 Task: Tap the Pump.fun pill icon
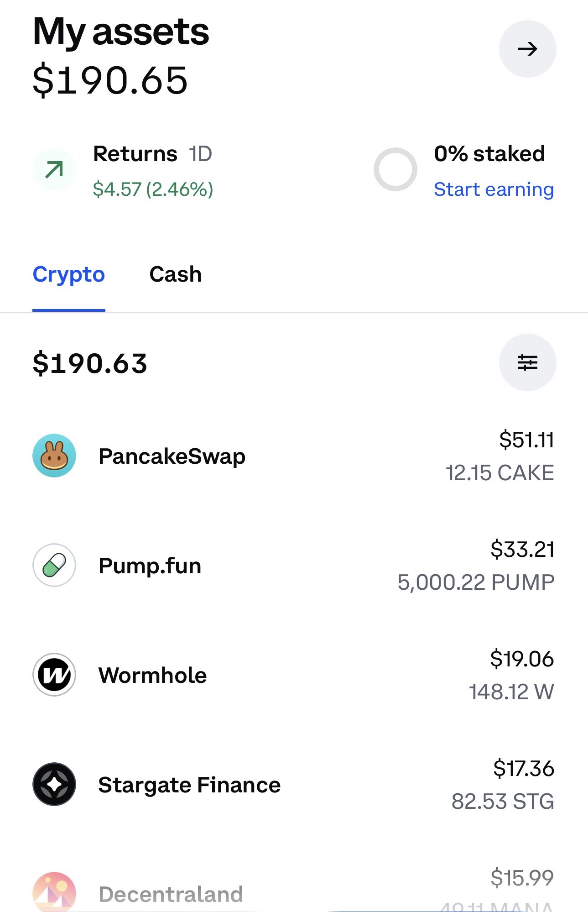pos(54,565)
